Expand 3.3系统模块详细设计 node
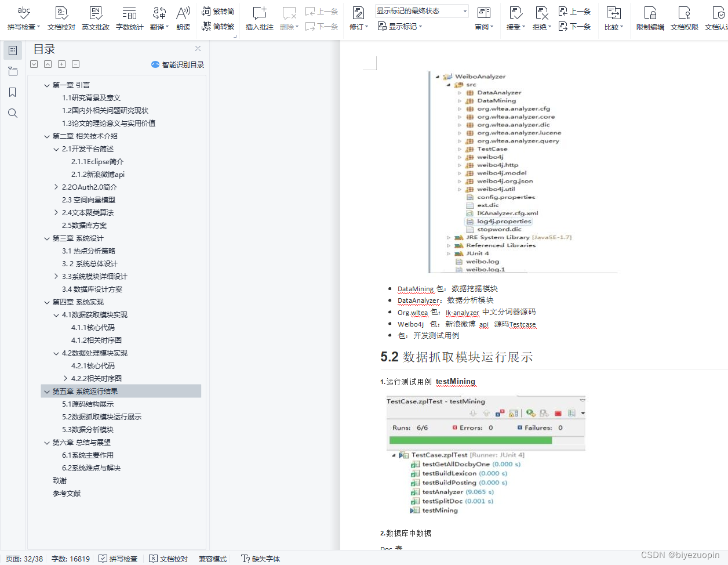The image size is (728, 565). point(56,277)
